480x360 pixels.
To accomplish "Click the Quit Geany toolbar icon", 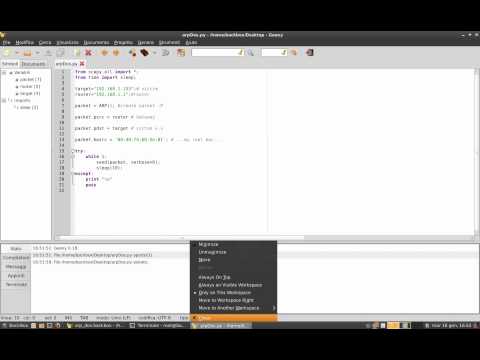I will point(310,53).
